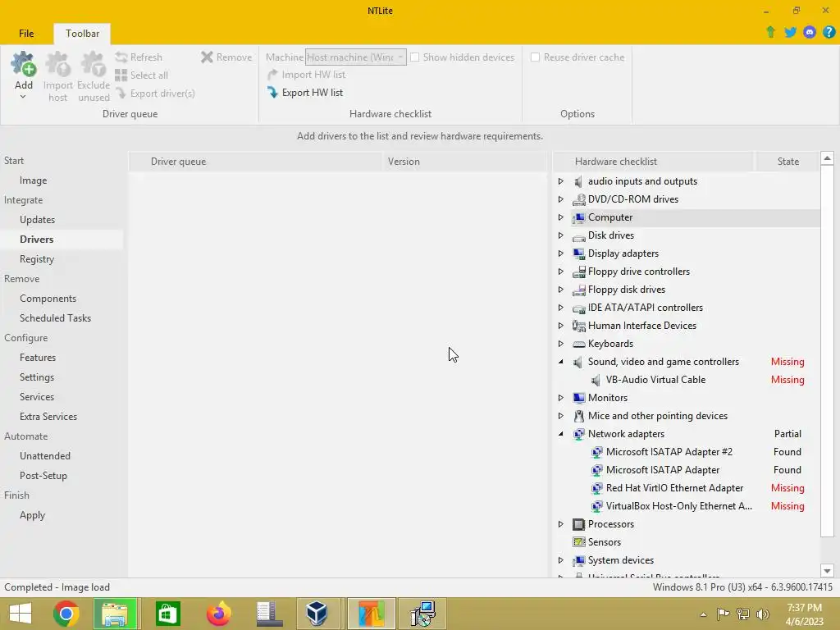
Task: Select VB-Audio Virtual Cable device
Action: [x=655, y=380]
